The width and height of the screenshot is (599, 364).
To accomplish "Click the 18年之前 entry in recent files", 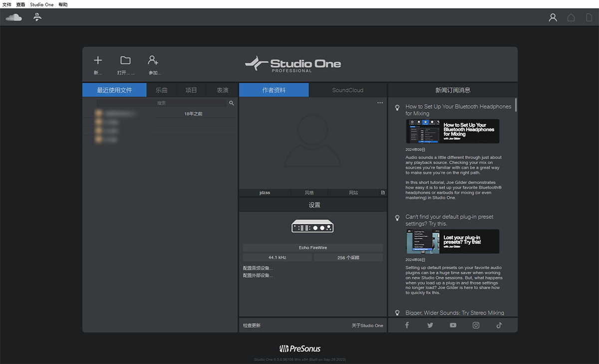I will tap(193, 114).
